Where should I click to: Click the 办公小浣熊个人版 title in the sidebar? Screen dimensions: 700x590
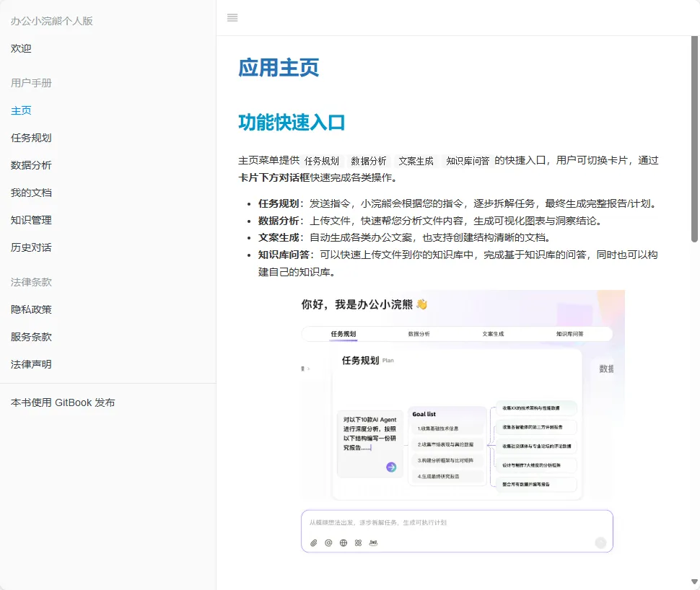tap(52, 21)
